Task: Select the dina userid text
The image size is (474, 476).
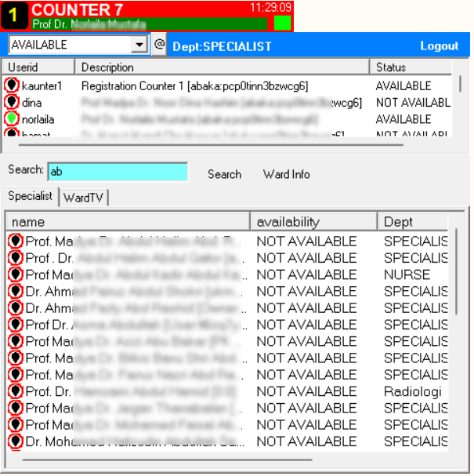Action: (32, 103)
